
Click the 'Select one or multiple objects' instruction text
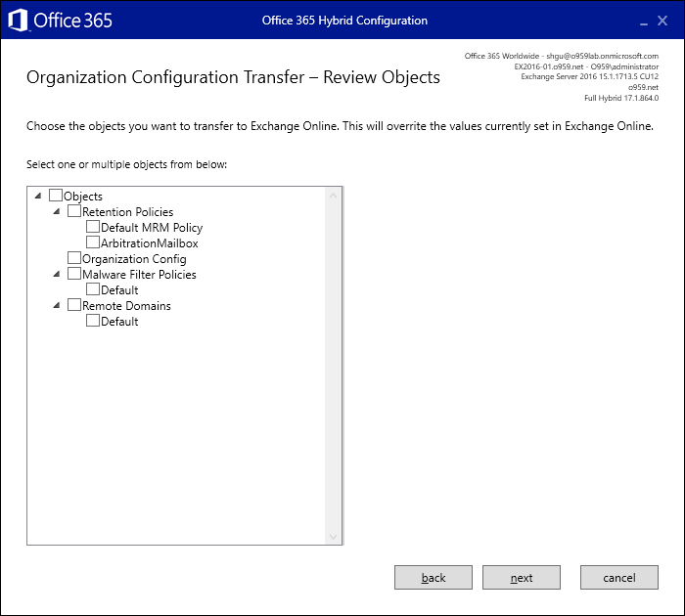coord(126,164)
